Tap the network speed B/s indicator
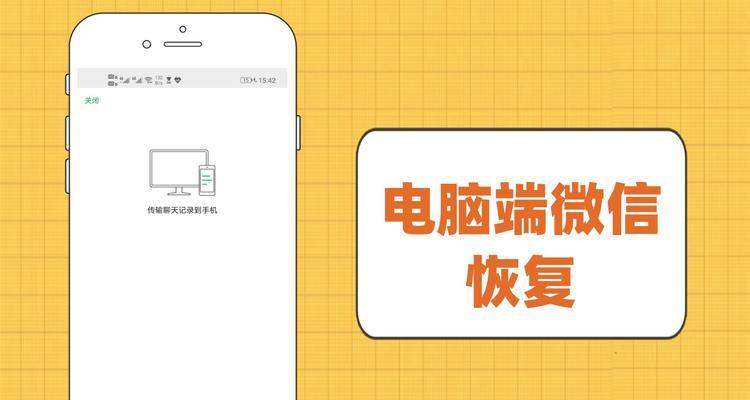 158,80
